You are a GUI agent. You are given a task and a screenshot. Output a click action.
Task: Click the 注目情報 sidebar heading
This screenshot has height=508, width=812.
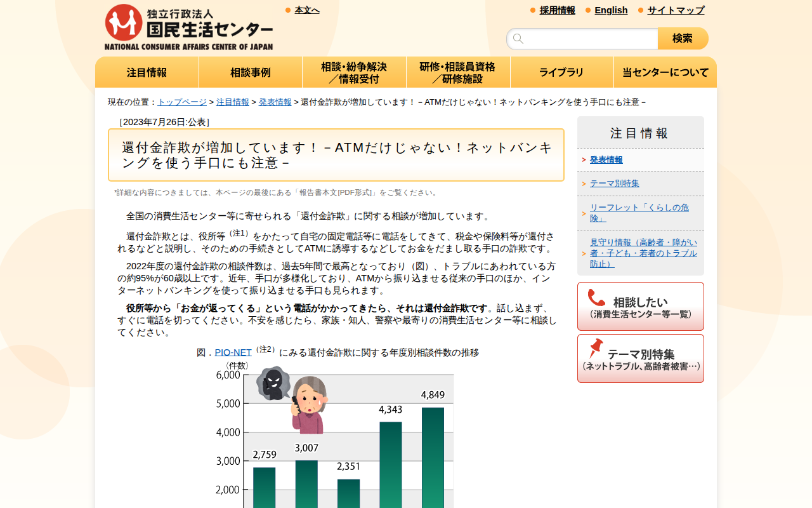639,133
